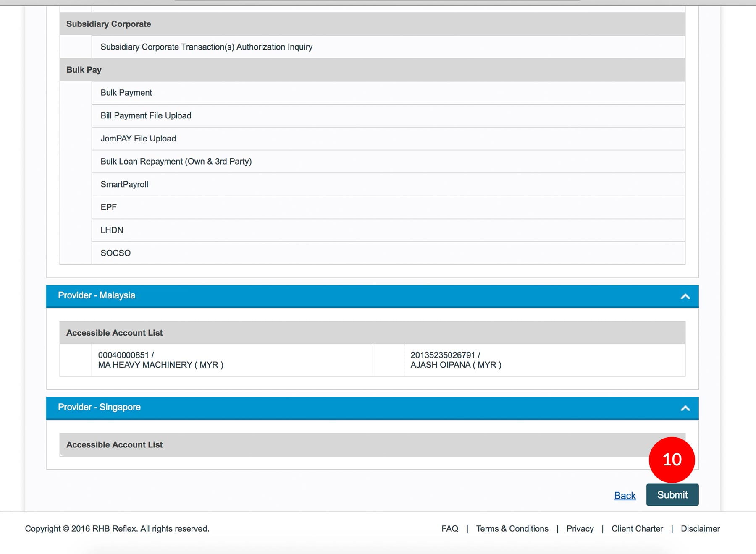Click the Submit button
The image size is (756, 554).
point(672,495)
